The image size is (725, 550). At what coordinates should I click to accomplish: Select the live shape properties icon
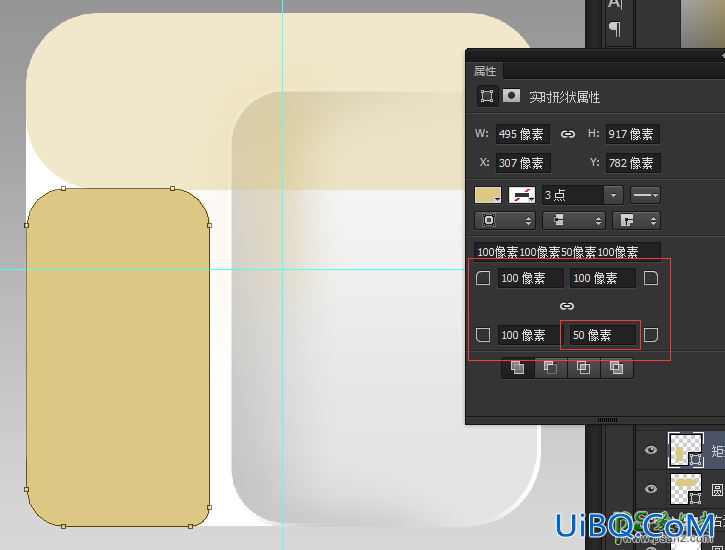[x=487, y=96]
